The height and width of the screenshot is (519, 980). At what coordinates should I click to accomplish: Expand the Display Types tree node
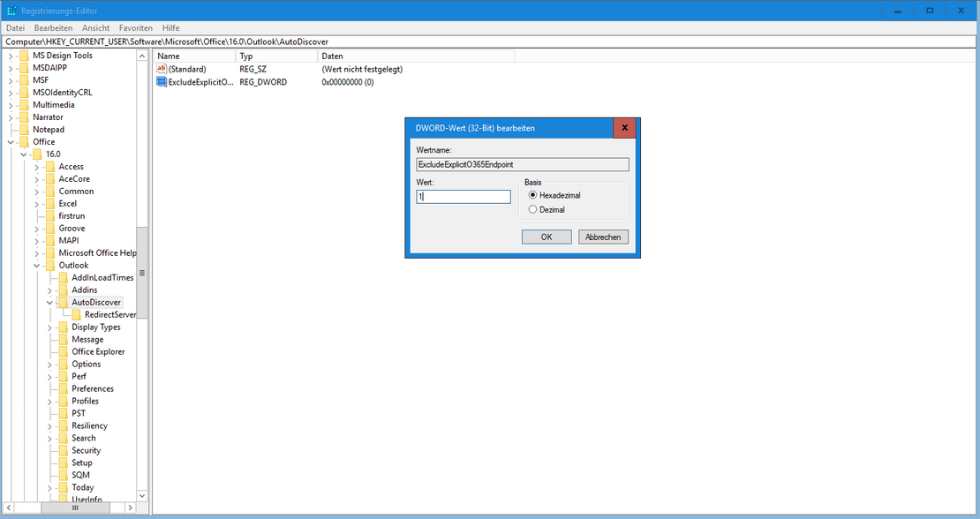(50, 327)
